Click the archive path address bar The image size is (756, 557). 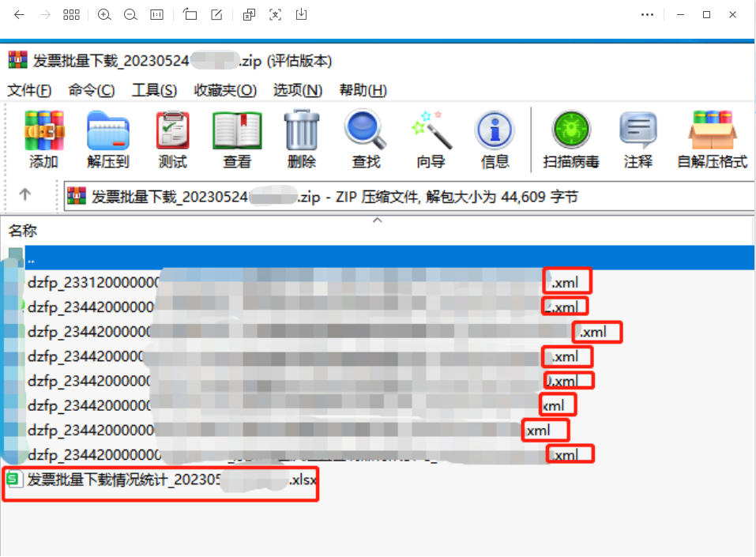click(316, 196)
